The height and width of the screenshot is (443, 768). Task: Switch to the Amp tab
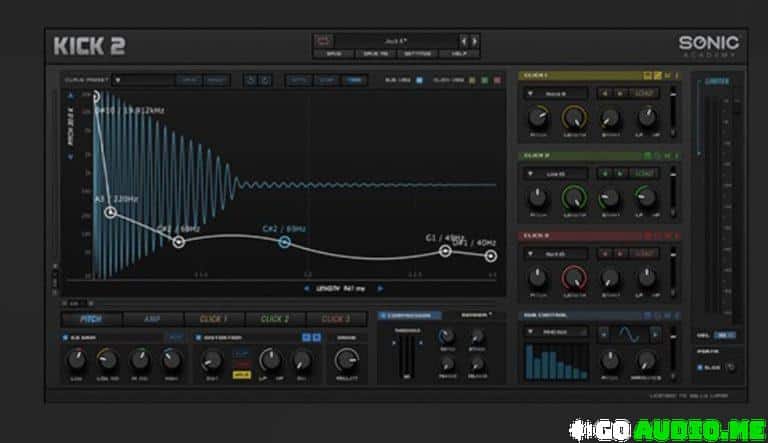pos(152,319)
